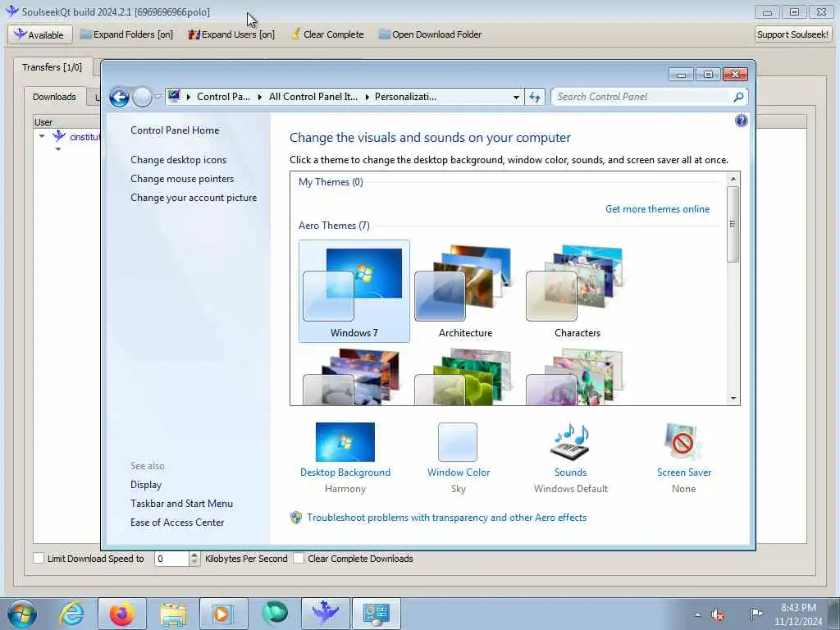The width and height of the screenshot is (840, 630).
Task: Open Taskbar and Start Menu link
Action: 181,504
